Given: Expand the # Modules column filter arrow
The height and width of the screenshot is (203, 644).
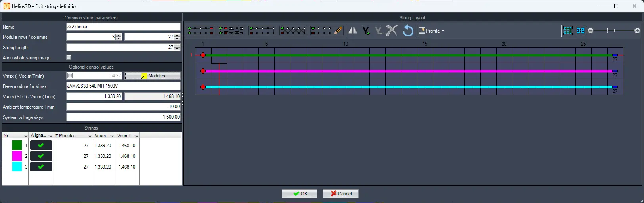Looking at the screenshot, I should tap(90, 136).
